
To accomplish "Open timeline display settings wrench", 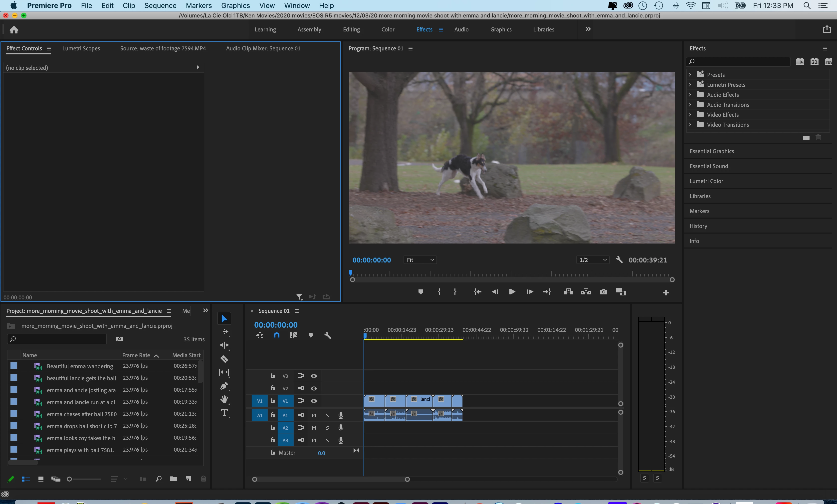I will [x=327, y=335].
